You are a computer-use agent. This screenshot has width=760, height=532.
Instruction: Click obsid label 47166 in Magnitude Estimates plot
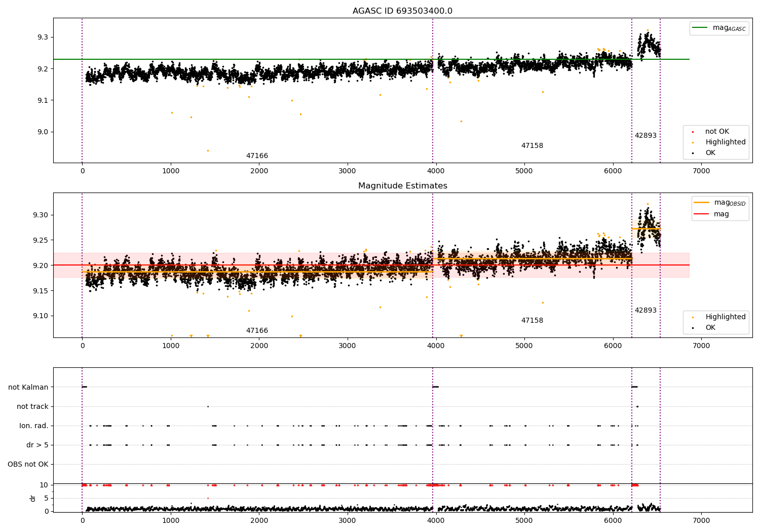(x=257, y=330)
